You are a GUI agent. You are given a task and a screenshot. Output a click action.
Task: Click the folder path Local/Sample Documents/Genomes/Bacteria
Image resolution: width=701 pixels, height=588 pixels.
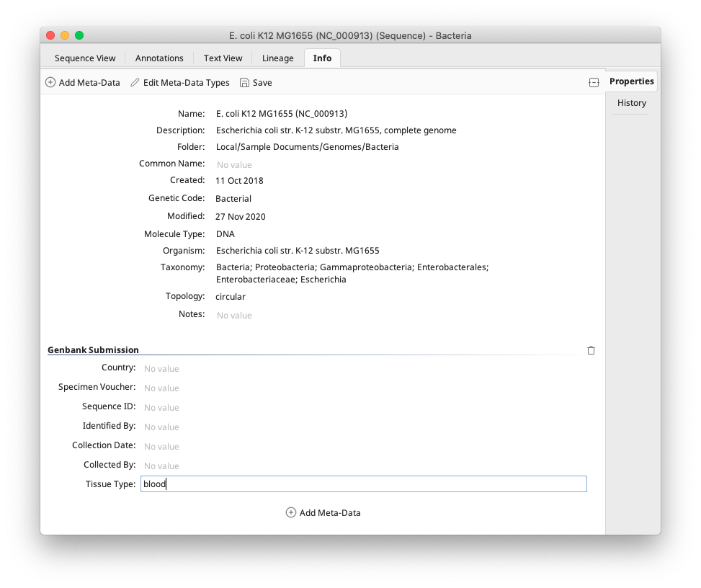tap(307, 147)
